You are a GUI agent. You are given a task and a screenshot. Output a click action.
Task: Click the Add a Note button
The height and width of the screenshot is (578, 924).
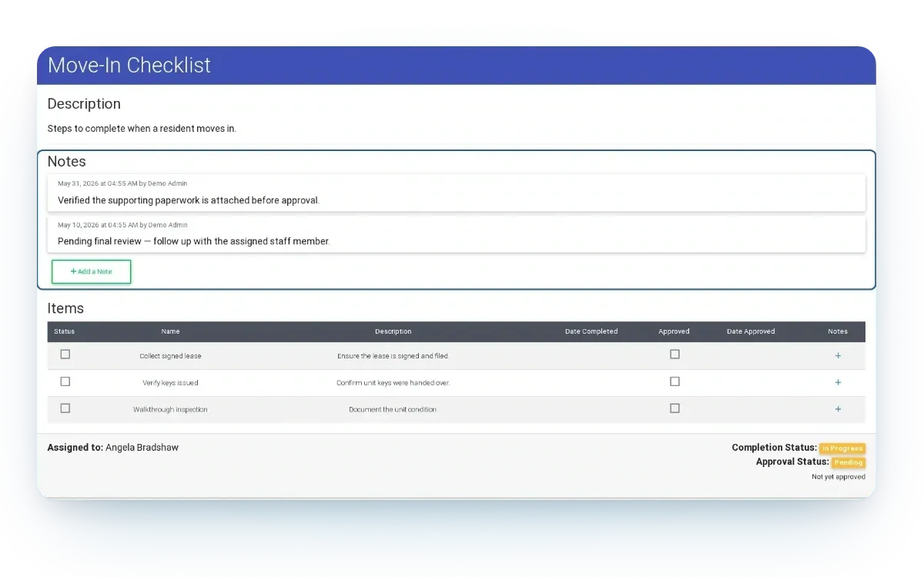(92, 271)
